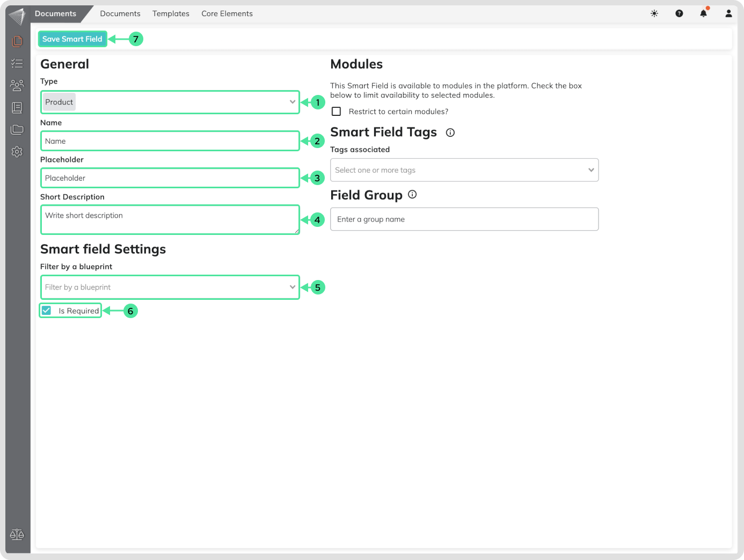Click the Save Smart Field button
Image resolution: width=744 pixels, height=560 pixels.
[x=72, y=39]
